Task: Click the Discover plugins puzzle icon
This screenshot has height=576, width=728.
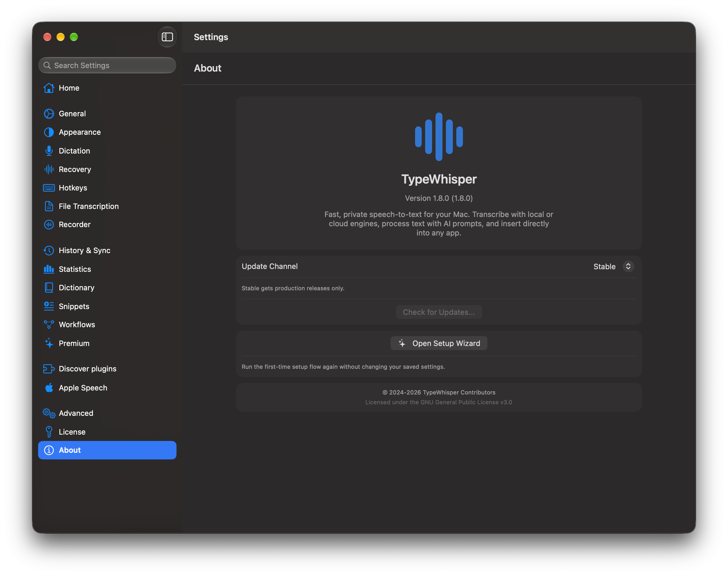Action: [49, 369]
